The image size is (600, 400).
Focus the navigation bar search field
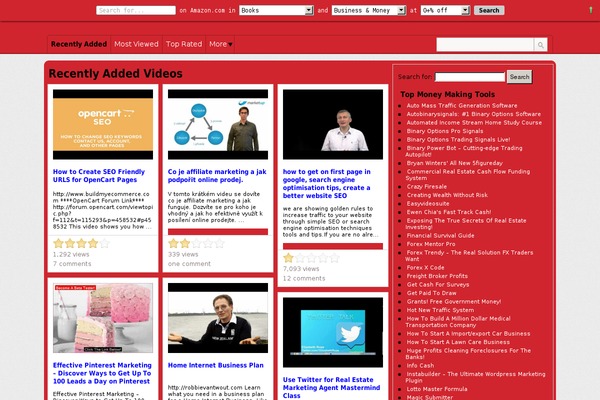pyautogui.click(x=485, y=45)
